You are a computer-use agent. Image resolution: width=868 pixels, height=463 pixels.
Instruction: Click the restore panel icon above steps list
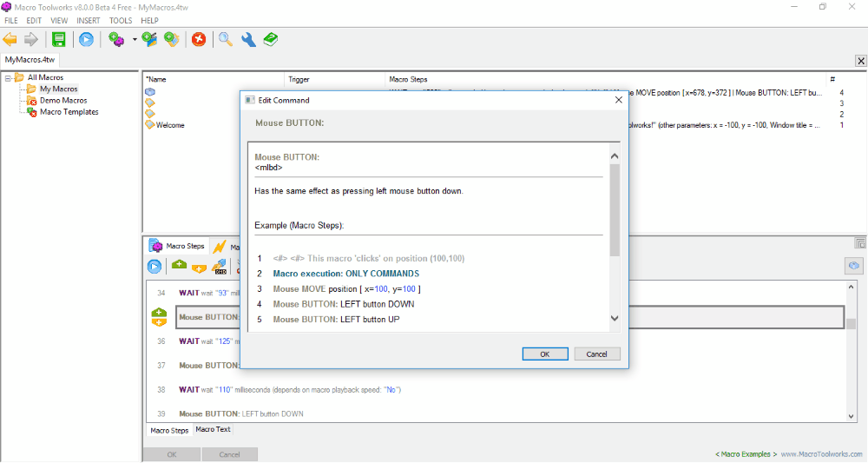click(859, 243)
